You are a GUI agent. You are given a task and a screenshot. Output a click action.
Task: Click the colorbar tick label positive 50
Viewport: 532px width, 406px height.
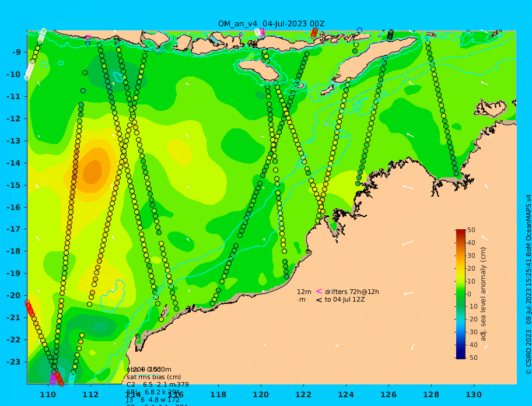point(471,230)
